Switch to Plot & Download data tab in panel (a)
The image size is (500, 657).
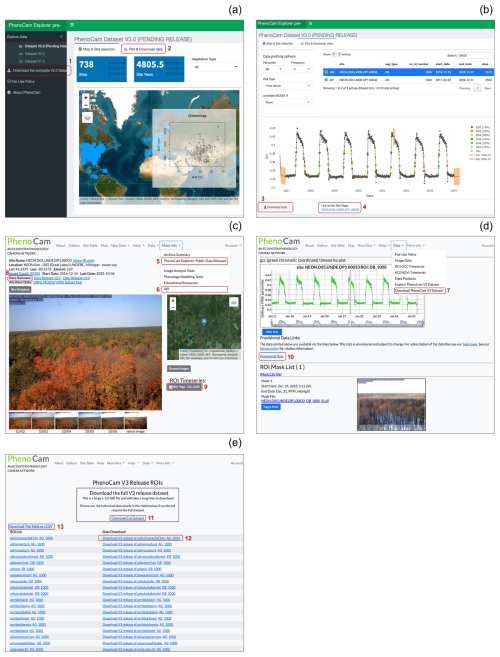point(143,49)
